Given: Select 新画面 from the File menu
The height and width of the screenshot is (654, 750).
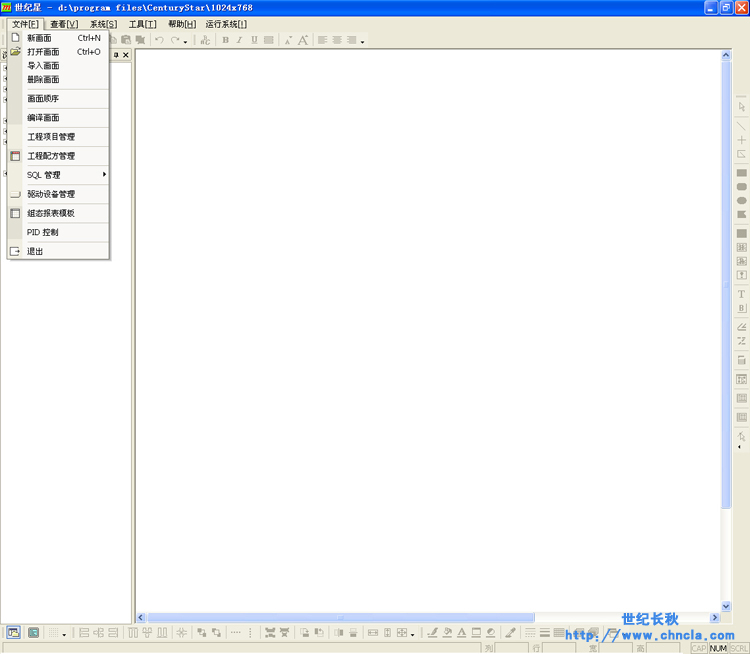Looking at the screenshot, I should tap(58, 38).
